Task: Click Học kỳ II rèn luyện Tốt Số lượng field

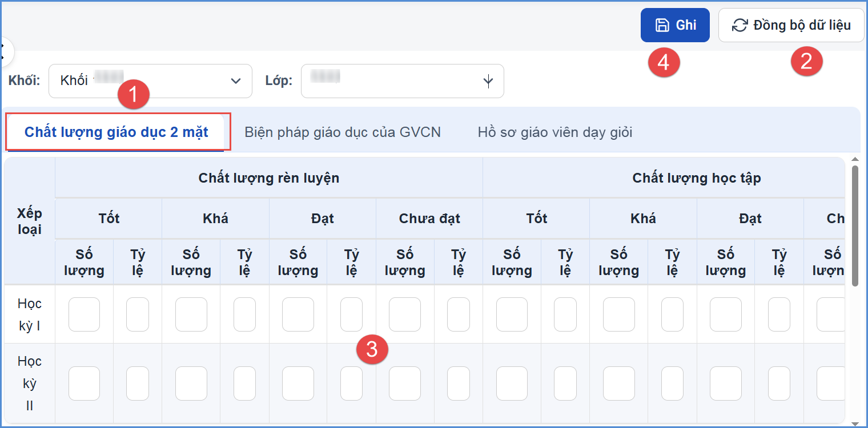Action: point(84,383)
